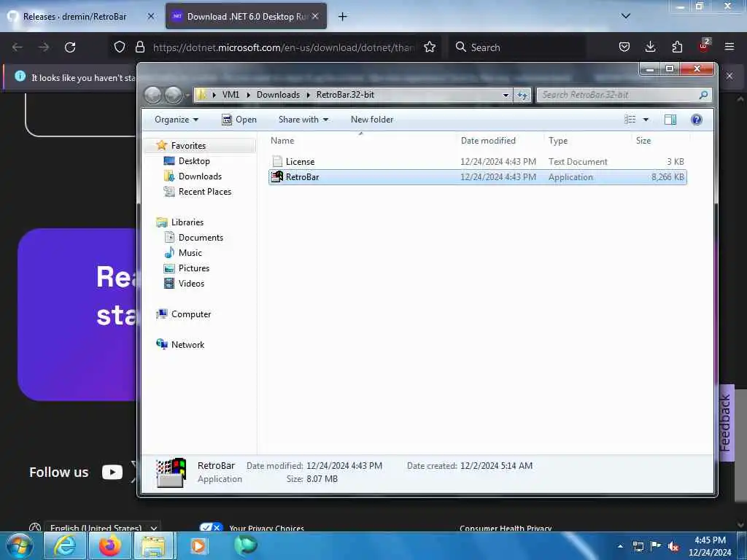
Task: Click the uBlock extension icon
Action: coord(704,46)
